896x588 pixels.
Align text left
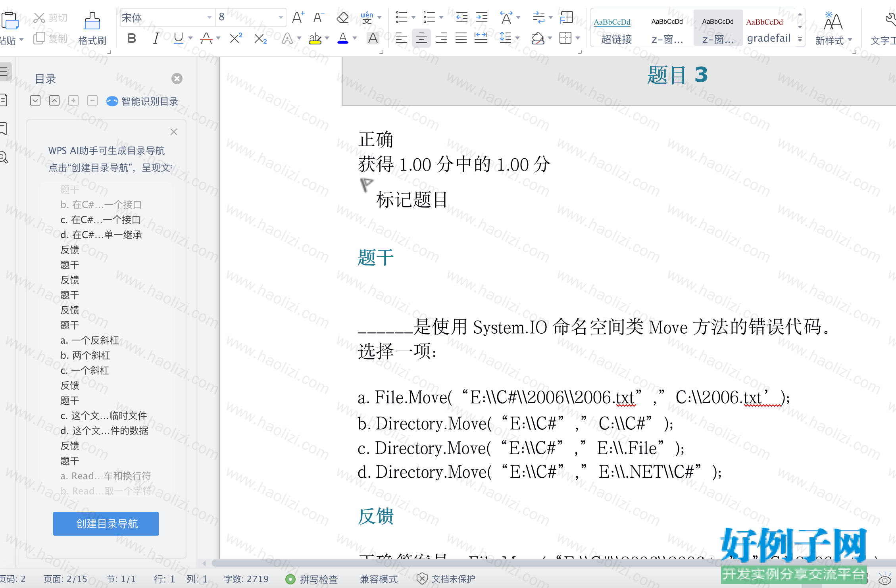point(402,38)
